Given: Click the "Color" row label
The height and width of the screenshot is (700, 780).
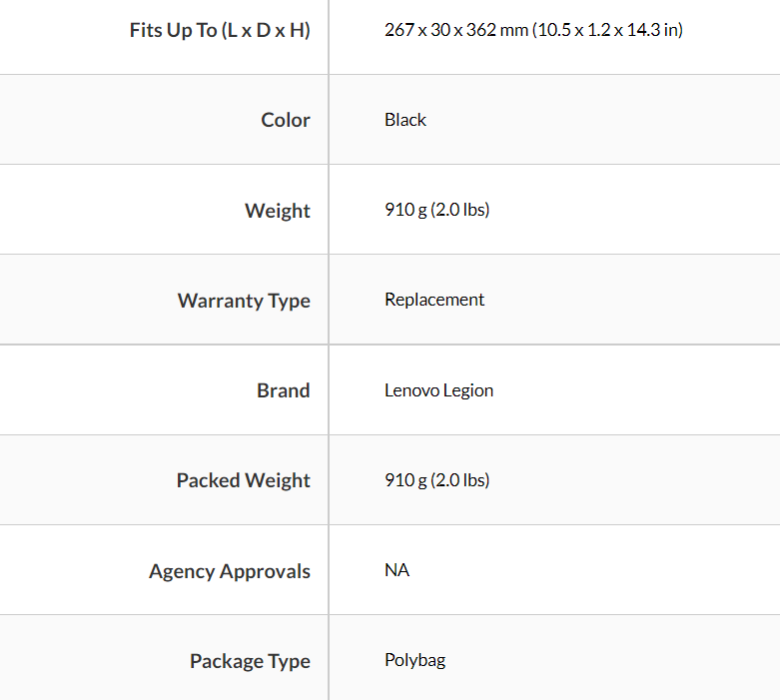Looking at the screenshot, I should coord(286,120).
